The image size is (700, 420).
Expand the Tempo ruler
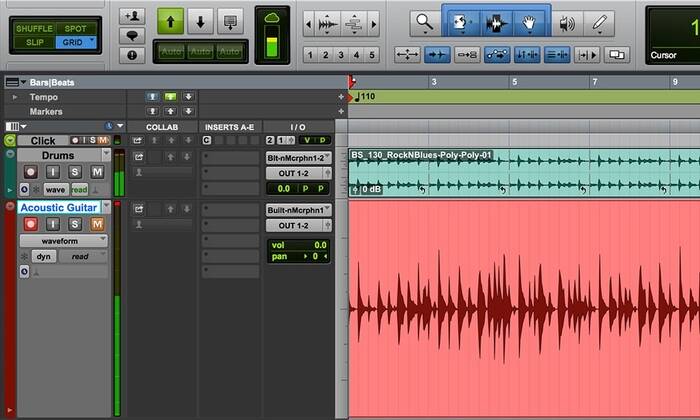point(10,97)
